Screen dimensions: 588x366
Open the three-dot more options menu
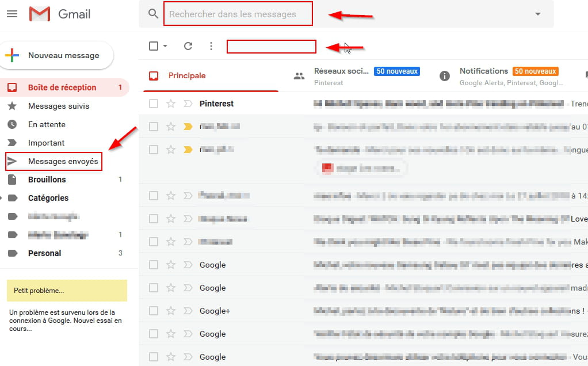pyautogui.click(x=211, y=46)
